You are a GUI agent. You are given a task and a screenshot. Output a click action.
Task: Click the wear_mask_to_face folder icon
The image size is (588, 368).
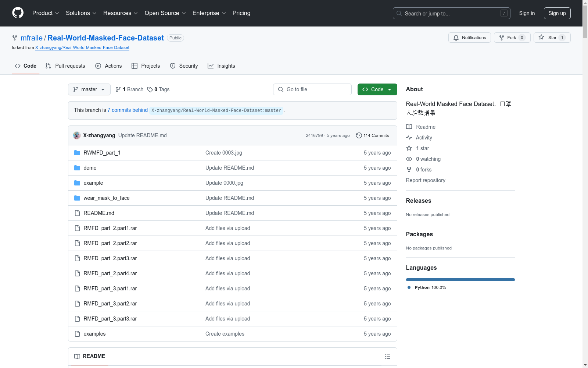click(x=77, y=198)
